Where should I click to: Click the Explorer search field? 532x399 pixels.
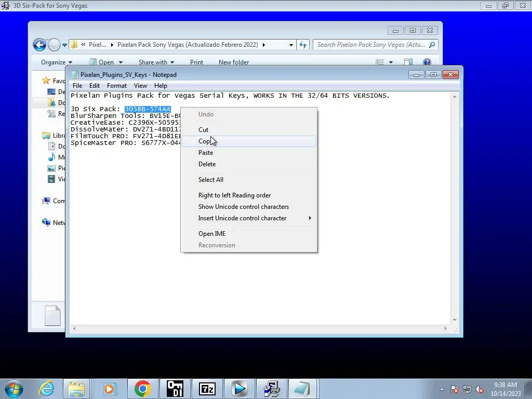[371, 45]
